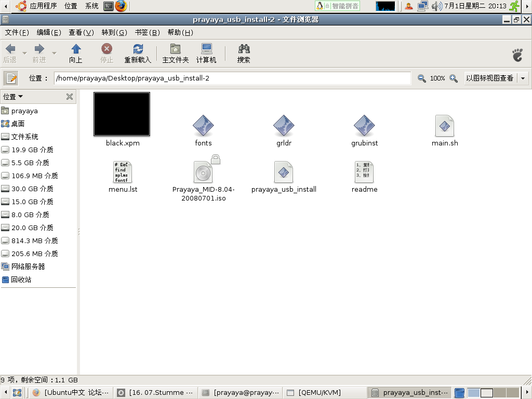The height and width of the screenshot is (399, 532).
Task: Switch to the Ubuntu中文 论坛 taskbar window
Action: tap(71, 393)
